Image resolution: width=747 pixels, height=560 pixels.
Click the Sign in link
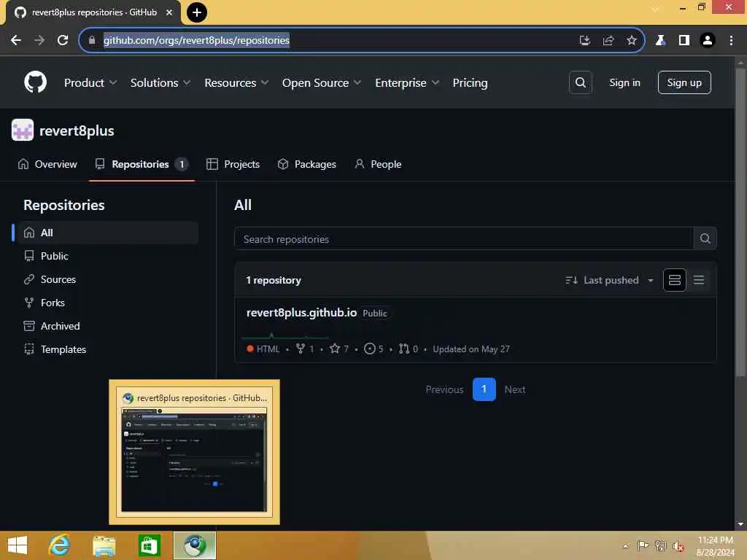(624, 82)
